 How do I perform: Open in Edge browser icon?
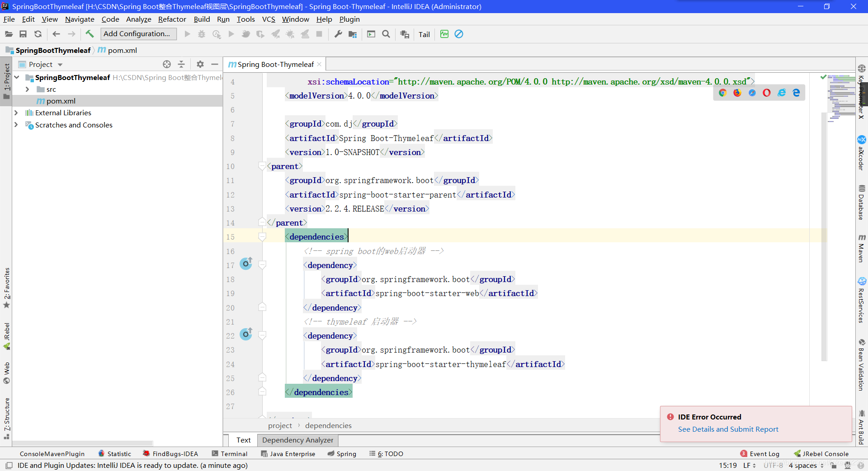pos(796,93)
